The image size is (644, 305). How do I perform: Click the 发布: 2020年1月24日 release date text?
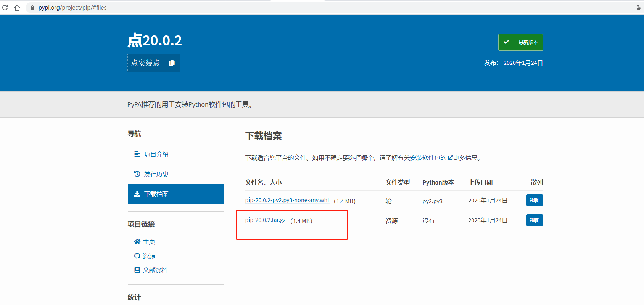(513, 63)
